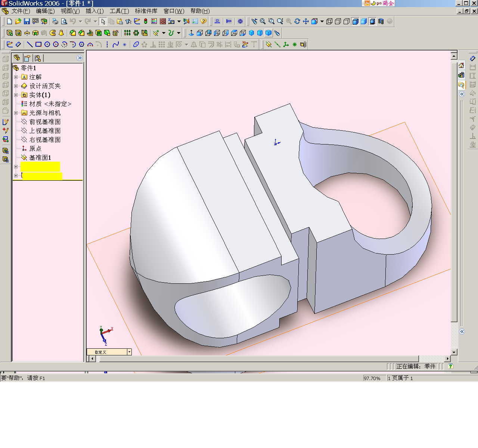Open the 插入(I) menu
The width and height of the screenshot is (478, 448).
[x=94, y=11]
